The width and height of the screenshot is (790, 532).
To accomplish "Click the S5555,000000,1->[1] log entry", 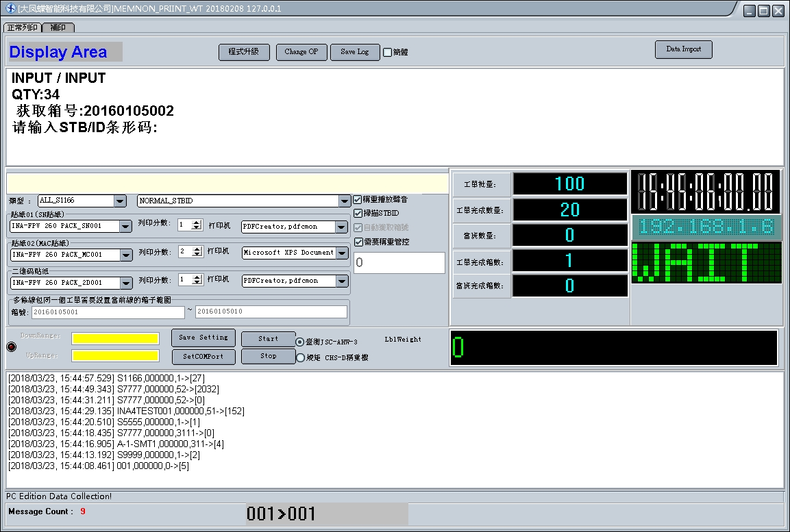I will (103, 422).
